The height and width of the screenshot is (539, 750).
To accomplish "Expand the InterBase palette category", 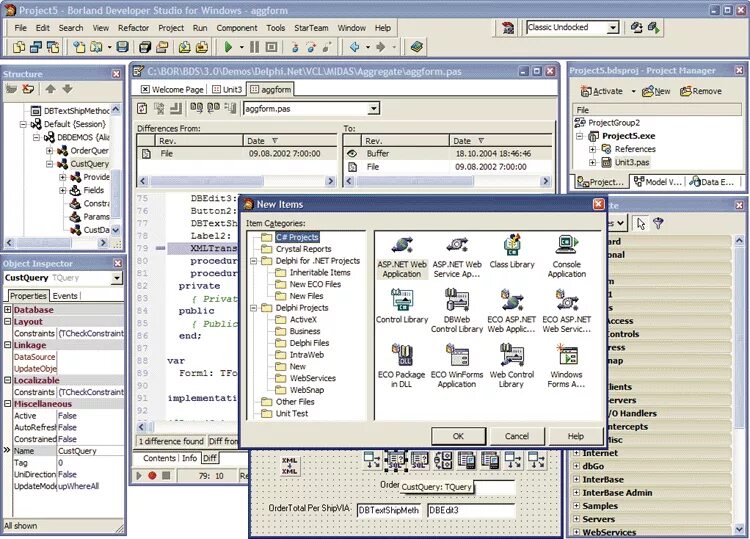I will coord(576,479).
